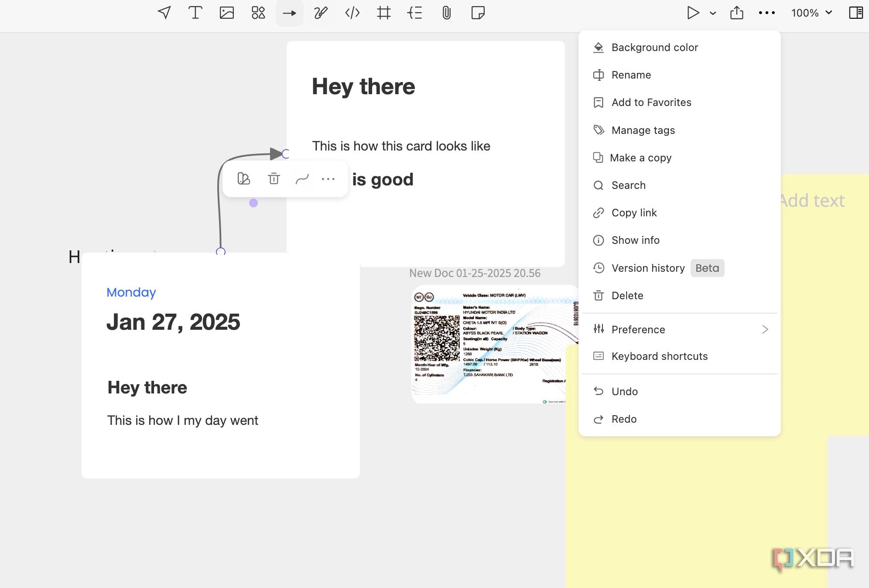Click "This is how this card looks like" text

(x=401, y=146)
